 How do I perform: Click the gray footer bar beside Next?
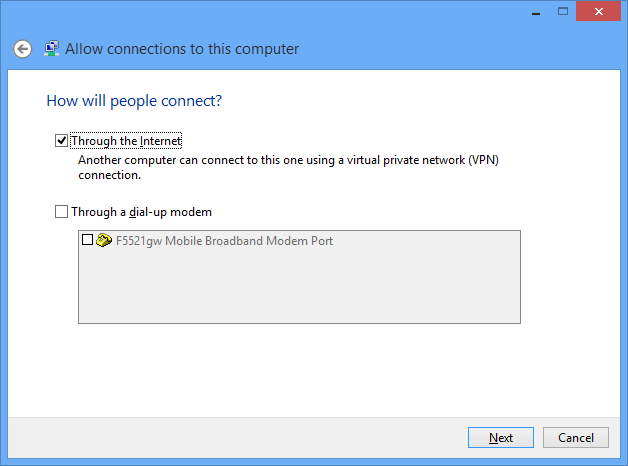238,438
